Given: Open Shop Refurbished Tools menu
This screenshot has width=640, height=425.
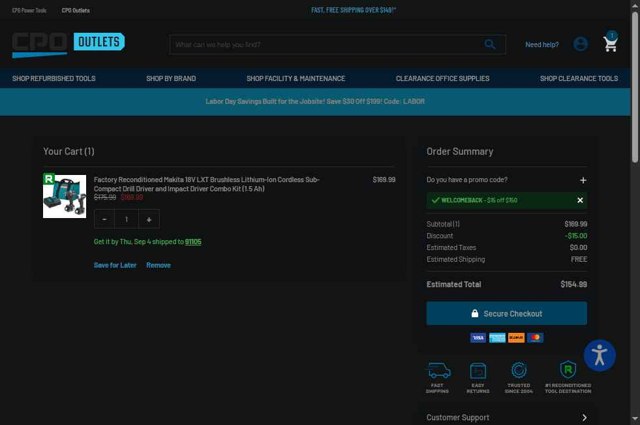Looking at the screenshot, I should [x=53, y=78].
